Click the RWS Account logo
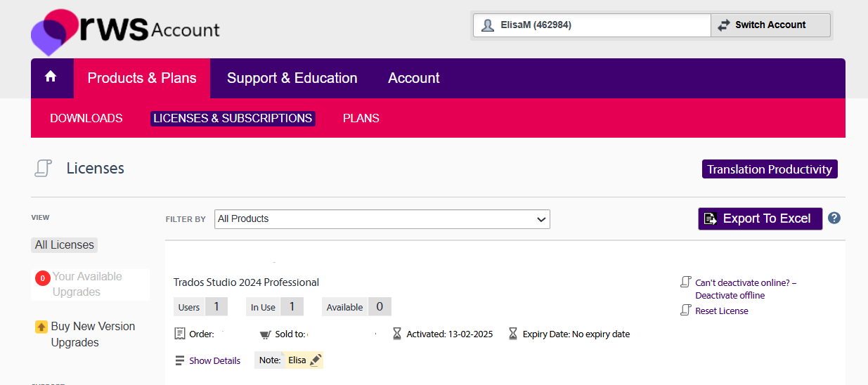Image resolution: width=868 pixels, height=385 pixels. pyautogui.click(x=126, y=32)
